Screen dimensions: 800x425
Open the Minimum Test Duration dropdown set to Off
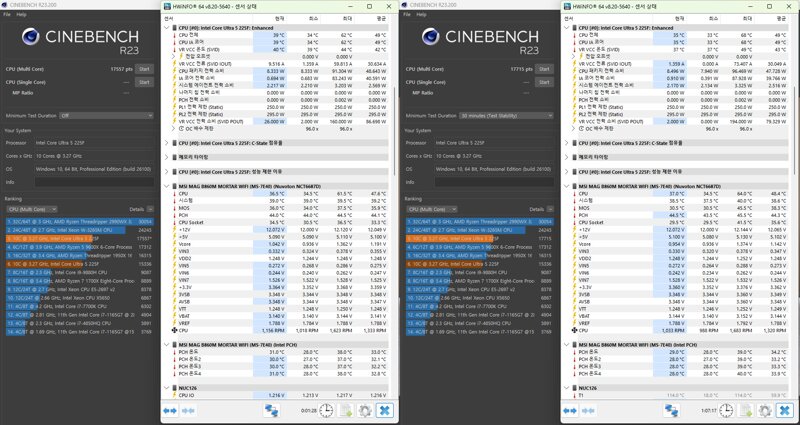(x=106, y=116)
